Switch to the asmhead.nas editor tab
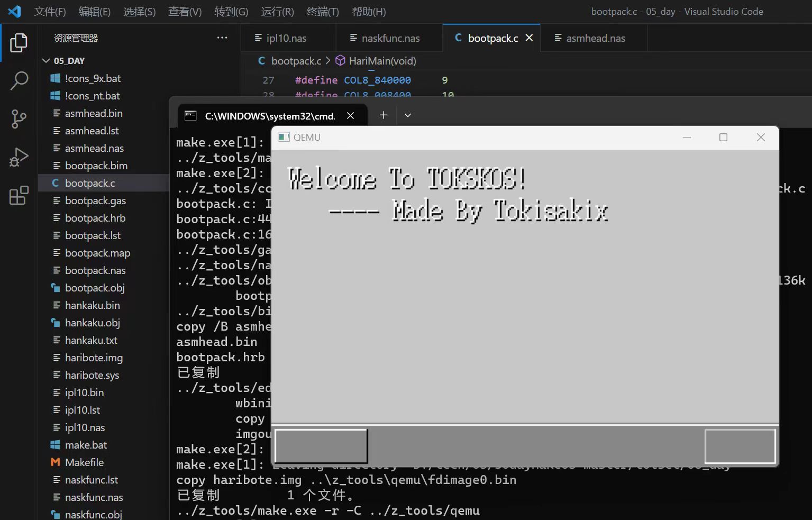 click(595, 38)
